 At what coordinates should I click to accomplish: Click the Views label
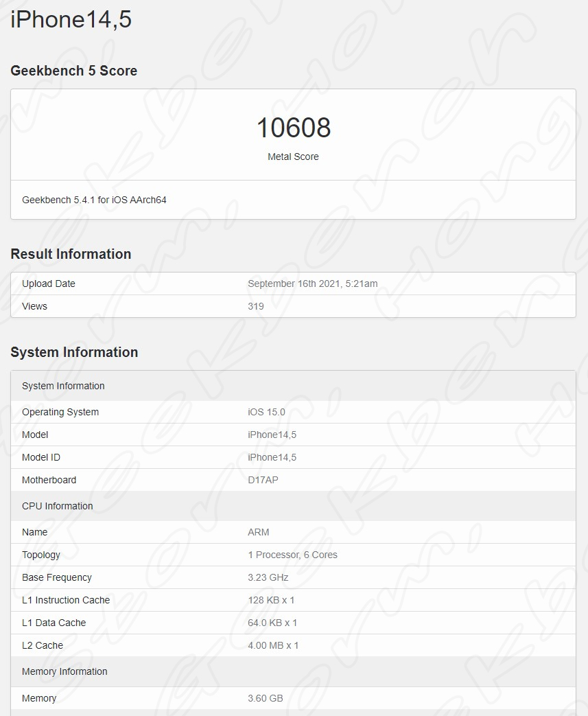coord(35,306)
